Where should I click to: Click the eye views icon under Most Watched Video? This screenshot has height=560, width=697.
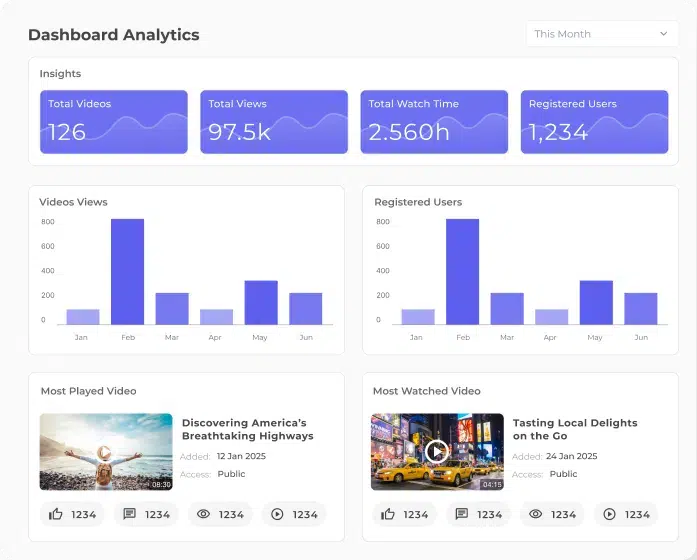(535, 514)
